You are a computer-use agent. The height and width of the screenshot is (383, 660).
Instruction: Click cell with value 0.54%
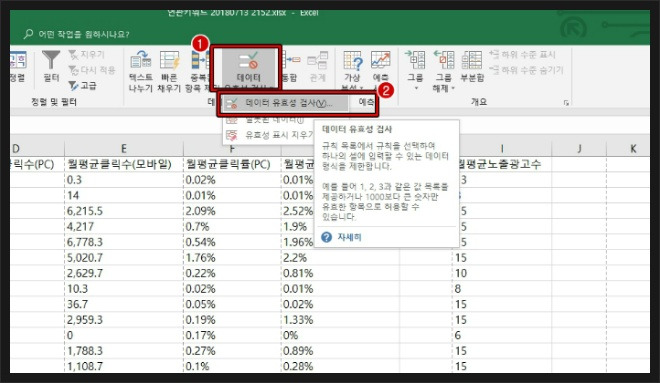[232, 242]
